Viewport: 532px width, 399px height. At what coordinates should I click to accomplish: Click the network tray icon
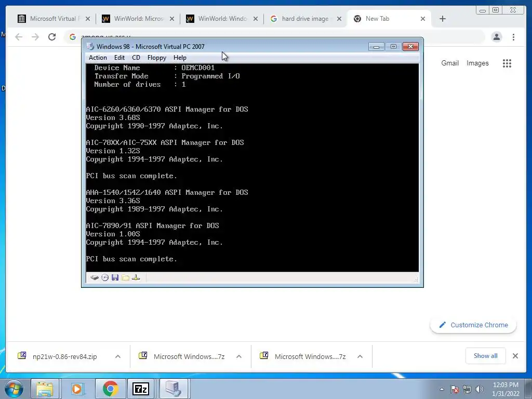(x=467, y=389)
